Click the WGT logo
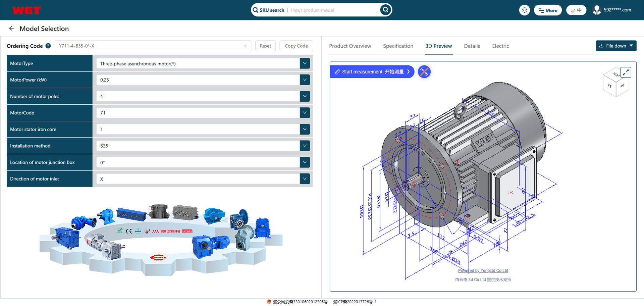 pyautogui.click(x=26, y=10)
